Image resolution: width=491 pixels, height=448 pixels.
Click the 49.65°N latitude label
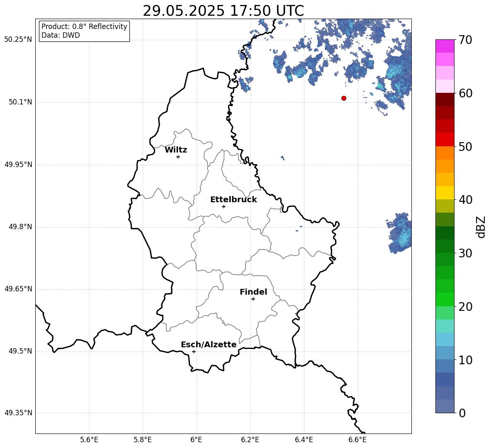pos(18,289)
